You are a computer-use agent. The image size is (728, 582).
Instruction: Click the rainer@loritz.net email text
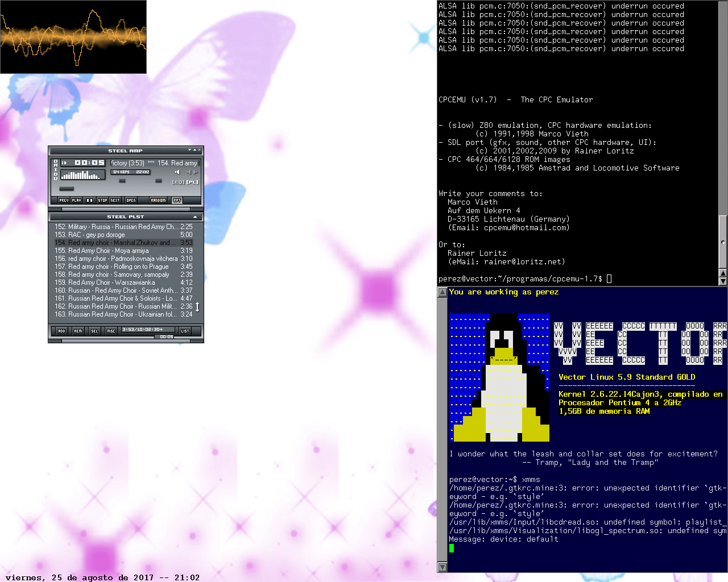click(x=522, y=261)
